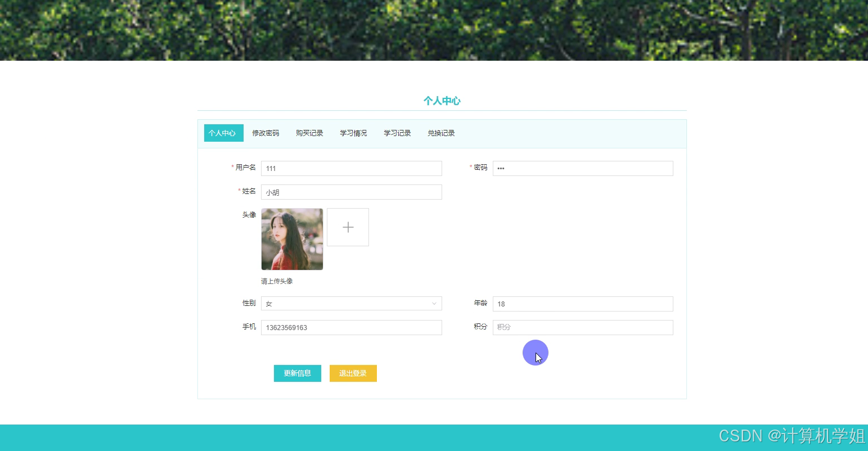Screen dimensions: 868x451
Task: Open the 购买记录 tab
Action: pos(309,133)
